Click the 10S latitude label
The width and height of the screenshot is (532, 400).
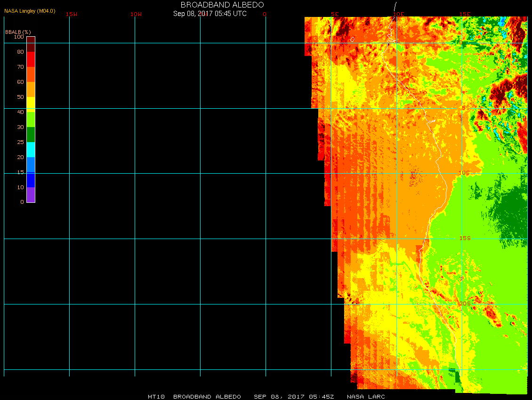pos(464,173)
